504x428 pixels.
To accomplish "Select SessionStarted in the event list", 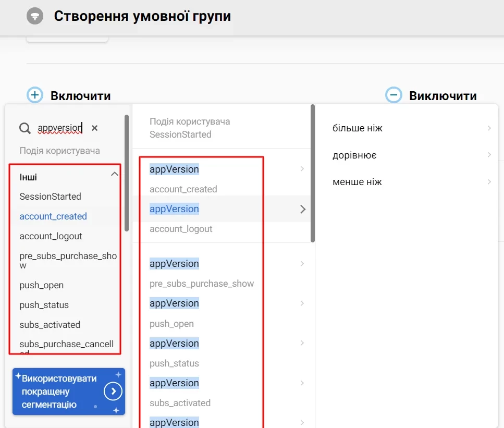I will [x=50, y=197].
